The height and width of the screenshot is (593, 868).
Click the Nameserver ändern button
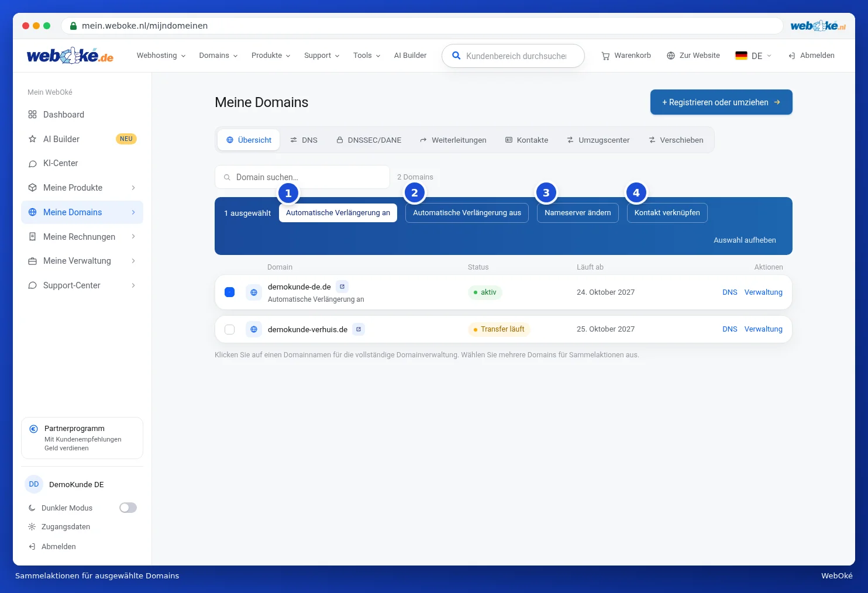pos(578,213)
